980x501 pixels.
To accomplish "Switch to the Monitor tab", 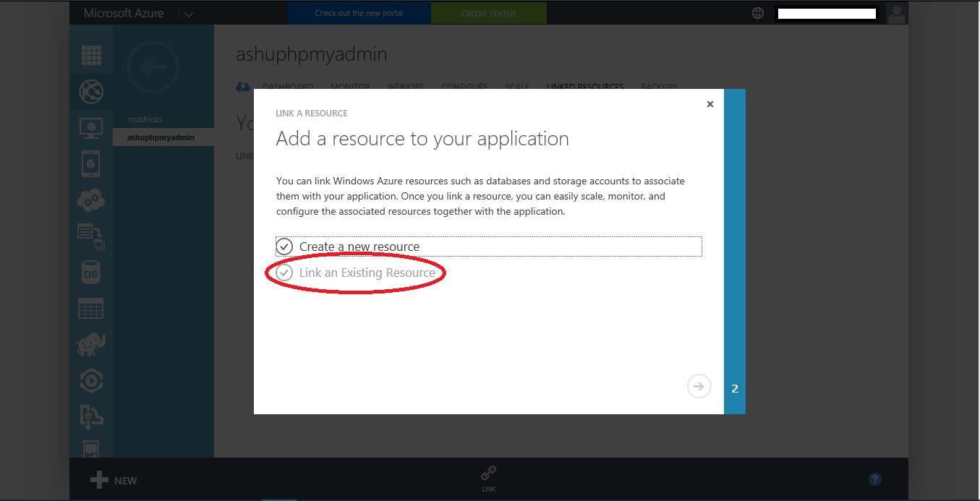I will (x=350, y=87).
